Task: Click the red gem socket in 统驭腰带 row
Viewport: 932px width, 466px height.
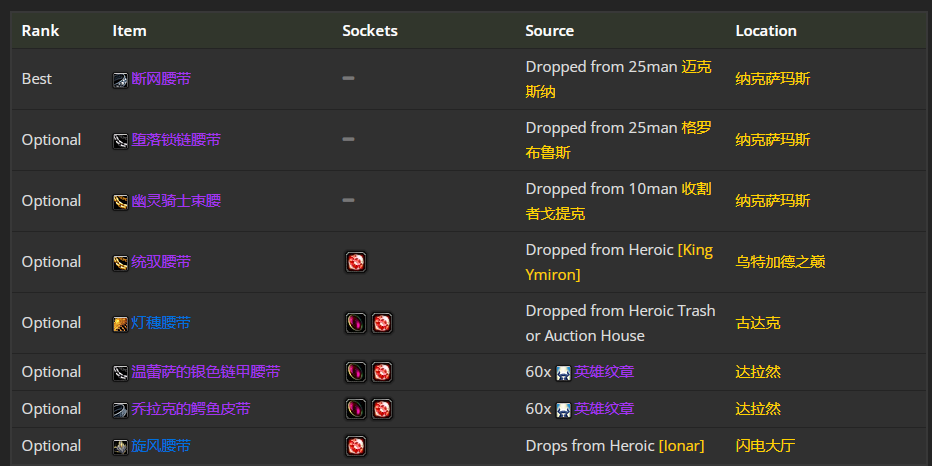Action: tap(356, 262)
